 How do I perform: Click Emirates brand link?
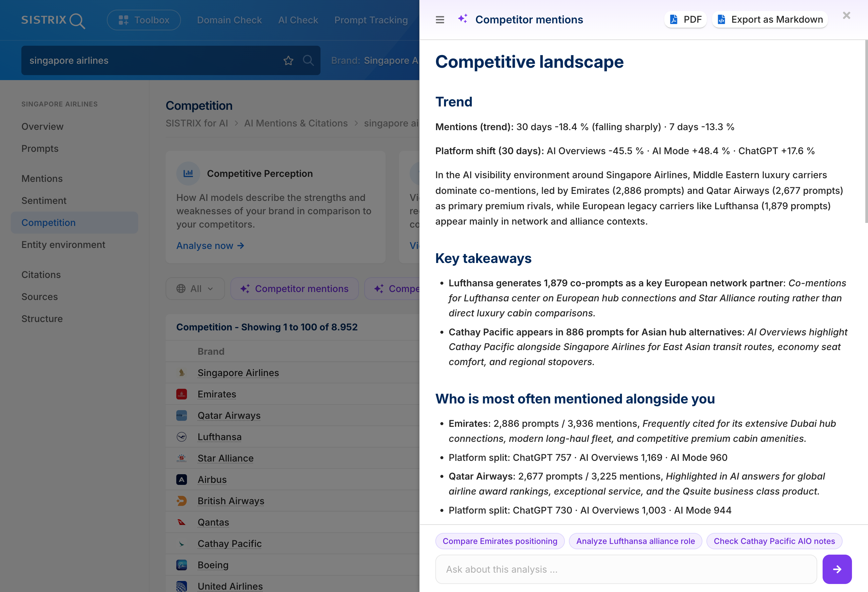click(x=217, y=394)
